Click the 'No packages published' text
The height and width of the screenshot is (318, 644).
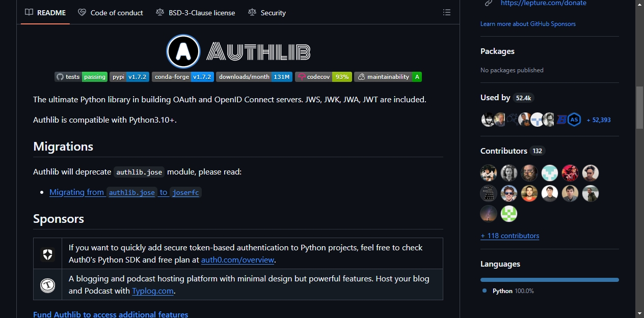pyautogui.click(x=512, y=70)
